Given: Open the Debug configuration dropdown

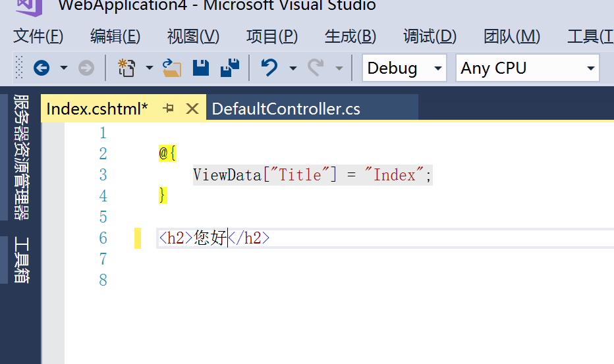Looking at the screenshot, I should pos(404,68).
